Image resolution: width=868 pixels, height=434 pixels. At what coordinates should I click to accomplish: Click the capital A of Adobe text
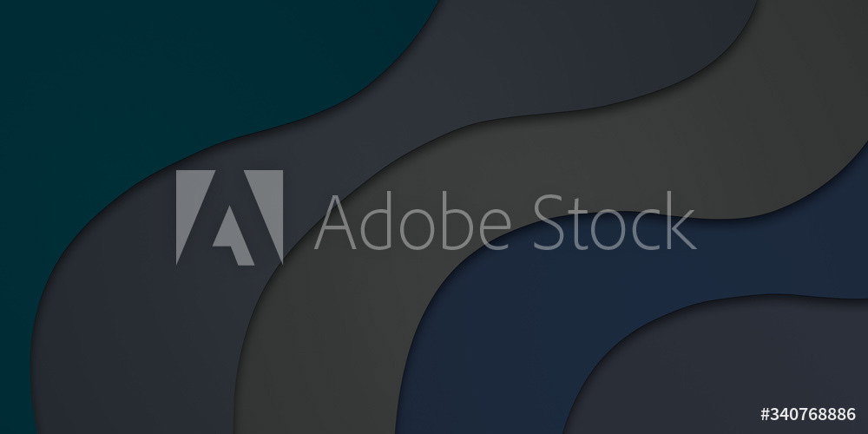tap(335, 222)
